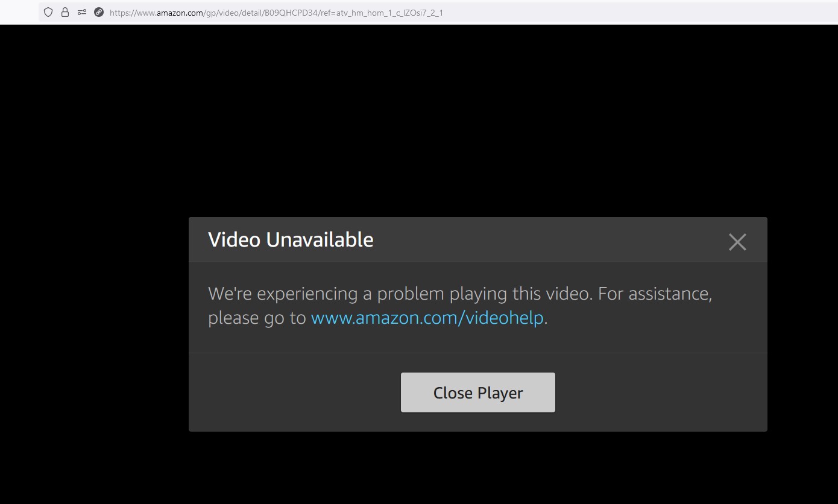838x504 pixels.
Task: Dismiss the dialog with the X icon
Action: (737, 242)
